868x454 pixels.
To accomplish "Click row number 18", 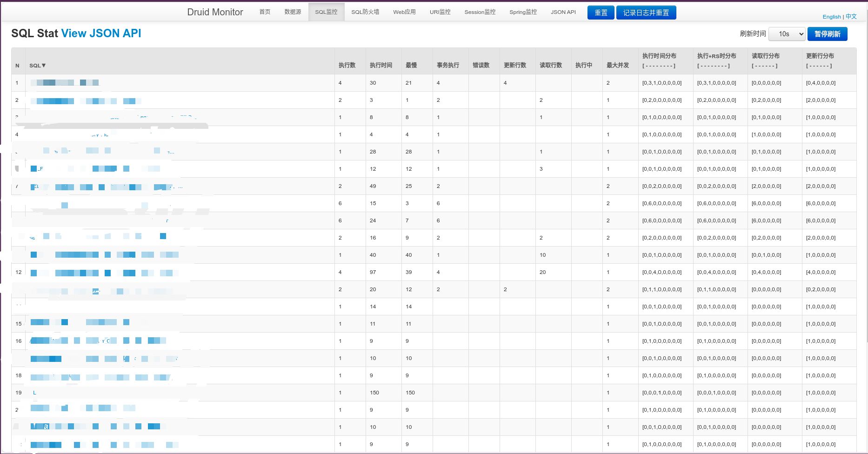I will click(x=19, y=375).
